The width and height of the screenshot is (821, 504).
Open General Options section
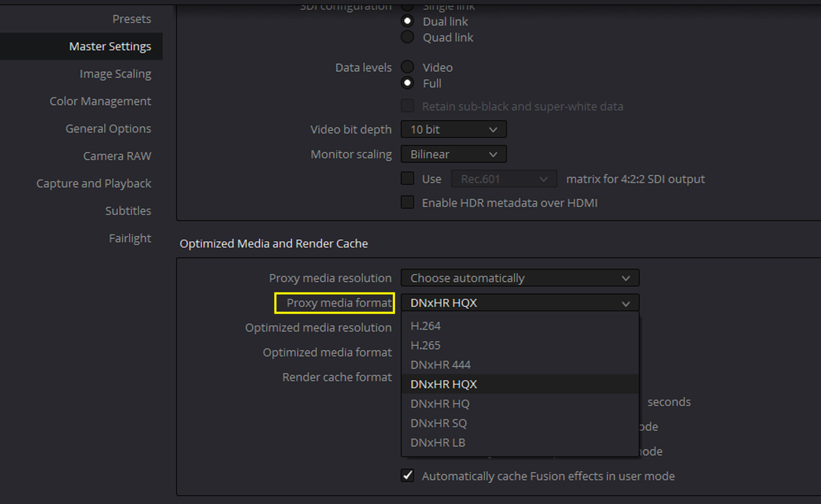point(108,128)
